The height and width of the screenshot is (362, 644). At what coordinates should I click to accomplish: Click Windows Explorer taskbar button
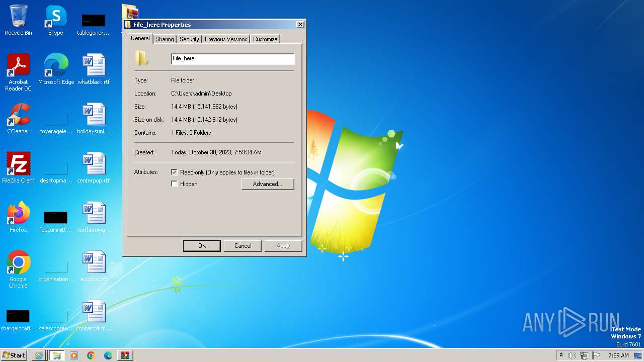pyautogui.click(x=56, y=355)
